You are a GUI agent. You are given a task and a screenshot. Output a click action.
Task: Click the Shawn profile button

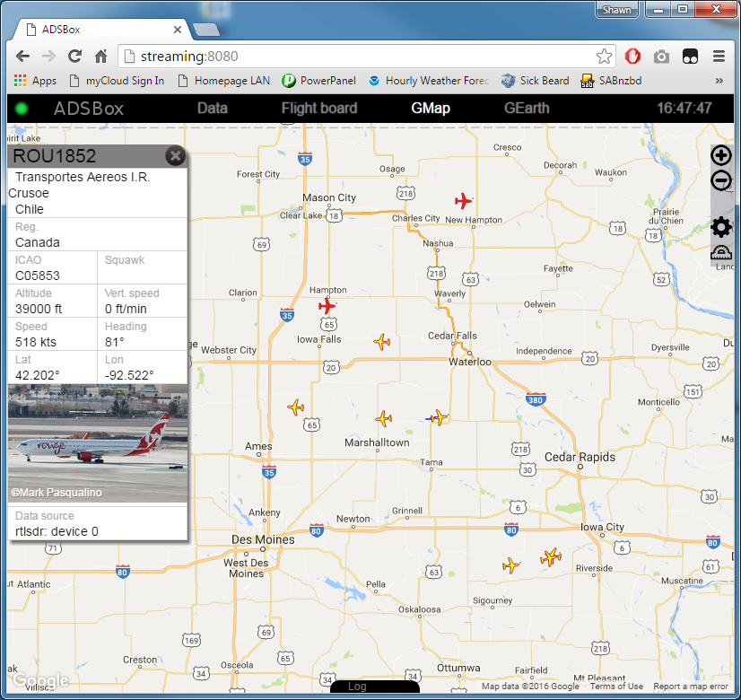616,10
